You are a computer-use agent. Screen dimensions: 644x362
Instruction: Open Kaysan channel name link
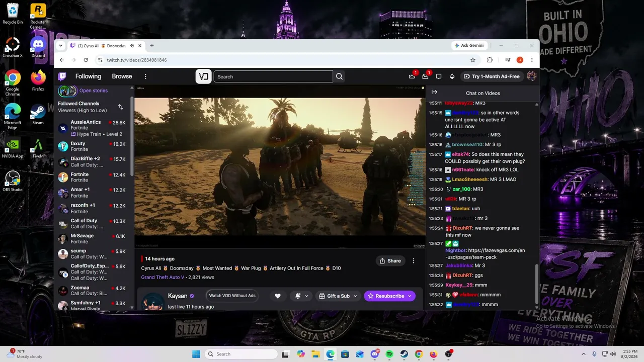coord(178,296)
